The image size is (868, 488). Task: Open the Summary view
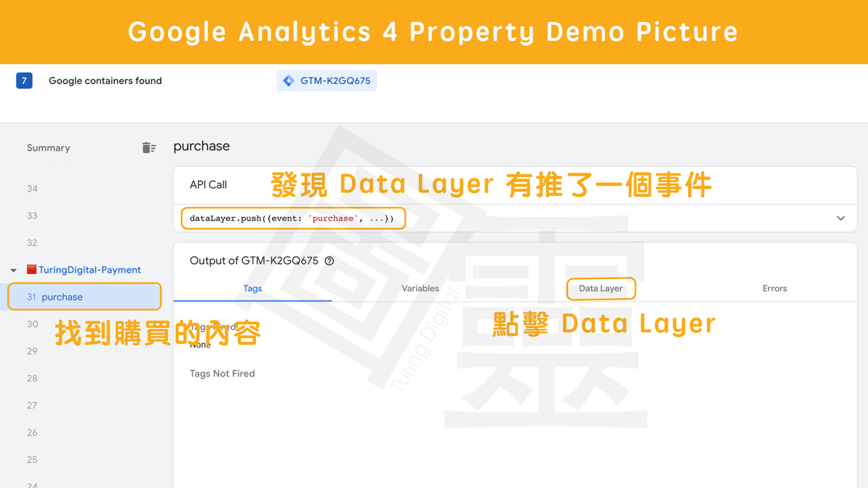[x=48, y=147]
